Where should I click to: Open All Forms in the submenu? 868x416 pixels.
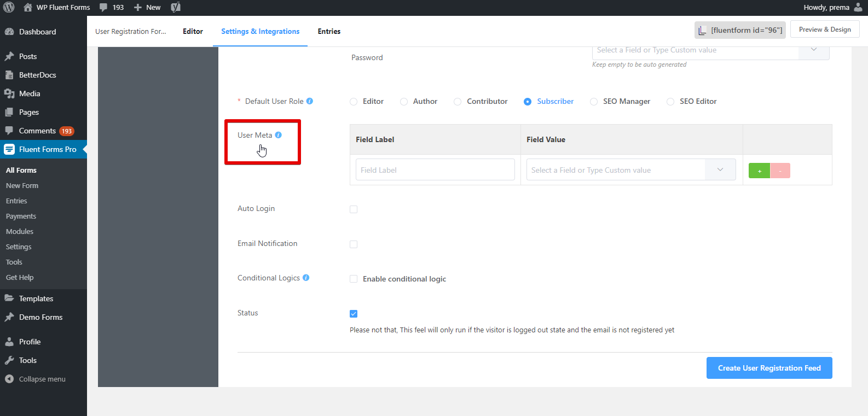tap(21, 170)
